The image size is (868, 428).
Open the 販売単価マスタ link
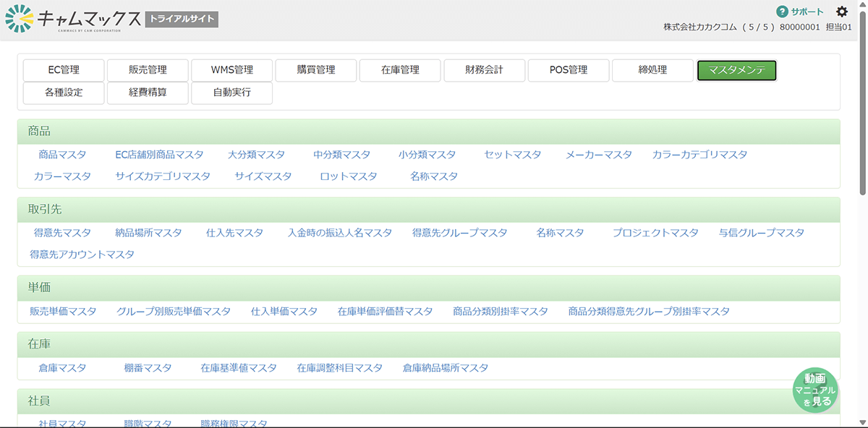click(x=63, y=312)
